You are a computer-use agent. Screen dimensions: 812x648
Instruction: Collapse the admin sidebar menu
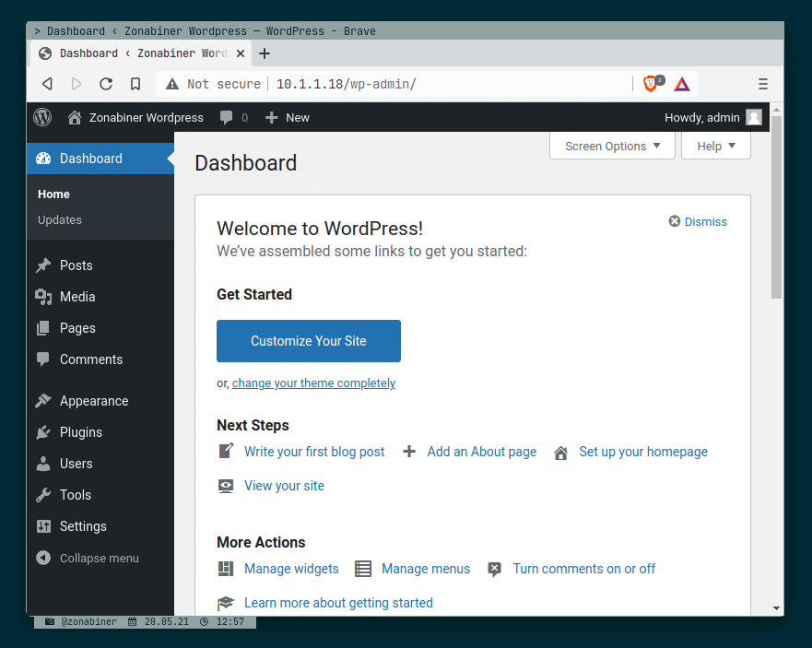point(93,558)
